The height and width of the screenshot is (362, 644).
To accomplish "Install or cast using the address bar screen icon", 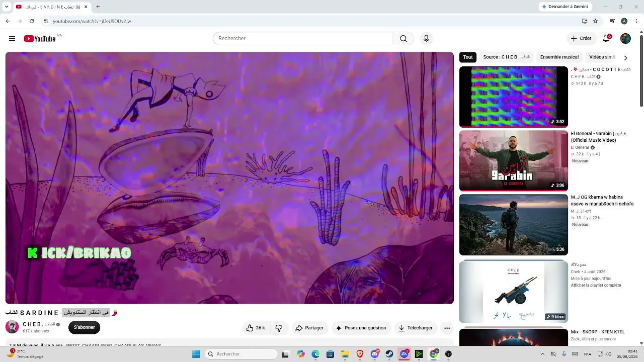I will coord(584,21).
